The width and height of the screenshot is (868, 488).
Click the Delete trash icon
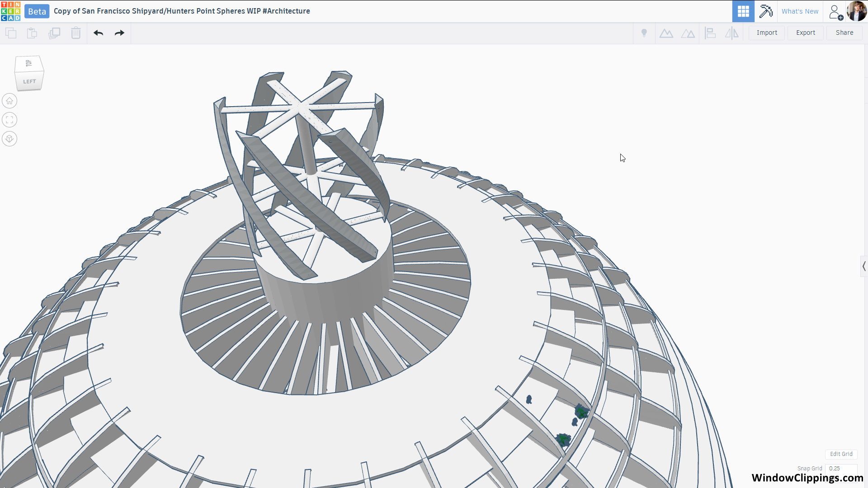[76, 33]
